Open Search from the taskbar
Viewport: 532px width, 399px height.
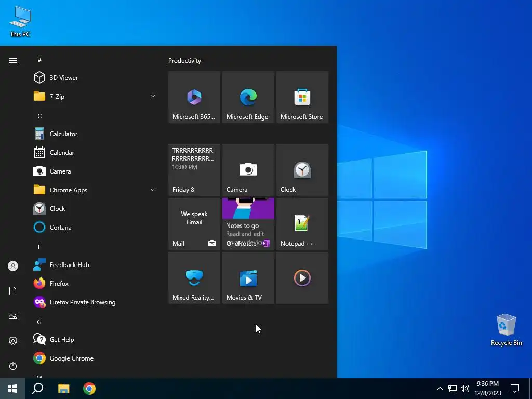point(37,389)
